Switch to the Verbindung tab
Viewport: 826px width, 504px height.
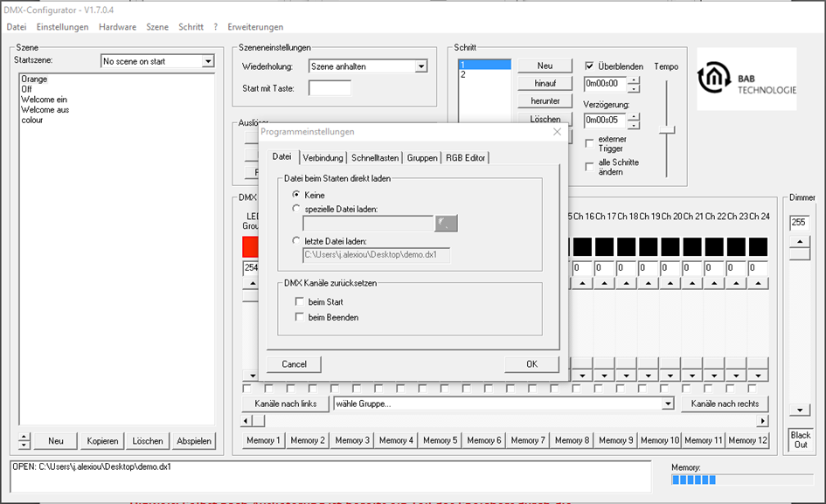point(323,157)
